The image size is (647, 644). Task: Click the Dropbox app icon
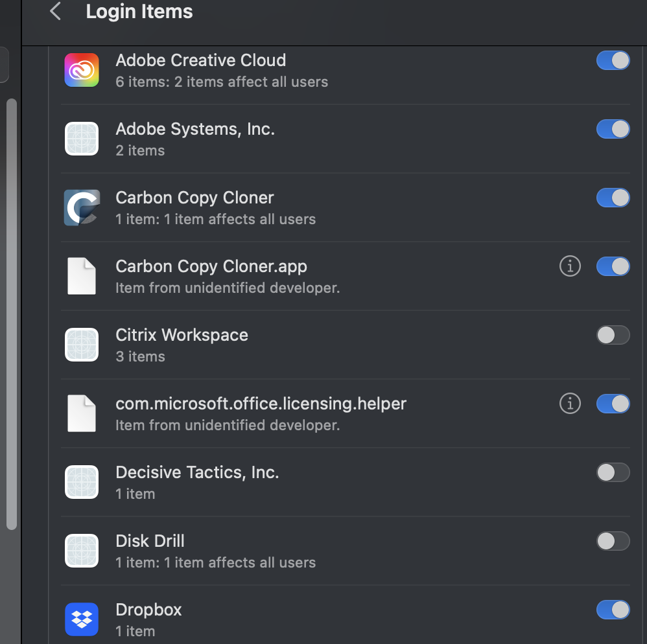[81, 619]
